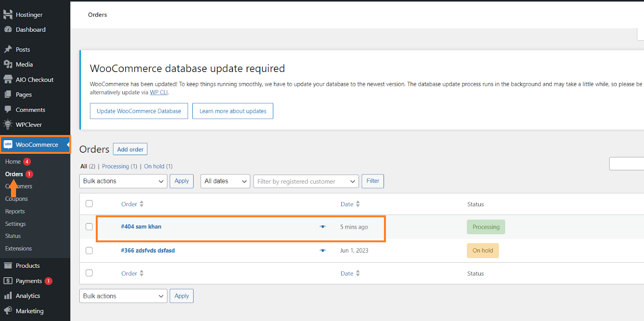
Task: Preview order #404 with eye icon
Action: pyautogui.click(x=322, y=227)
